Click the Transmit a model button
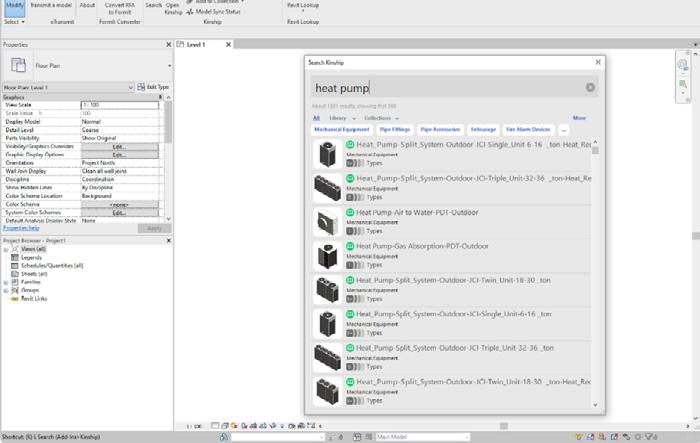700x443 pixels. (x=51, y=5)
